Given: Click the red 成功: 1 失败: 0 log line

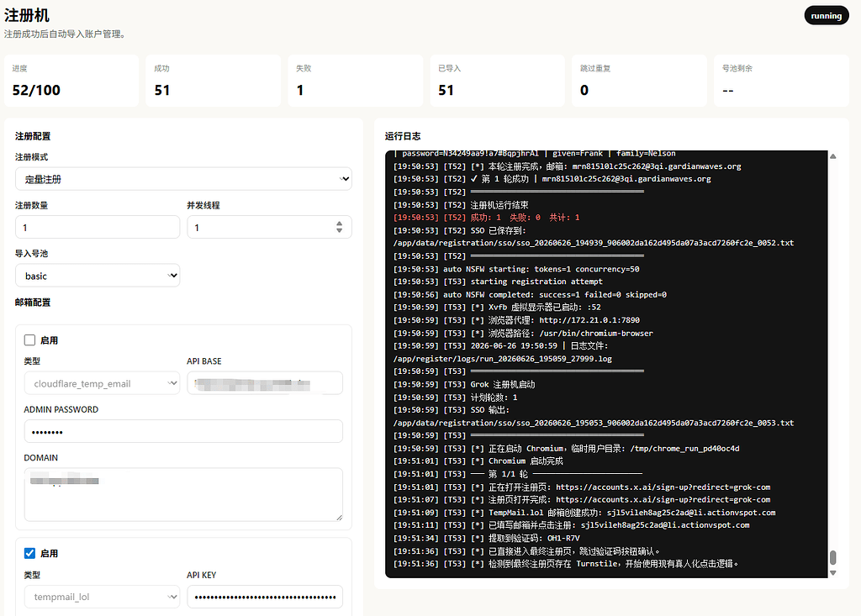Looking at the screenshot, I should point(487,218).
